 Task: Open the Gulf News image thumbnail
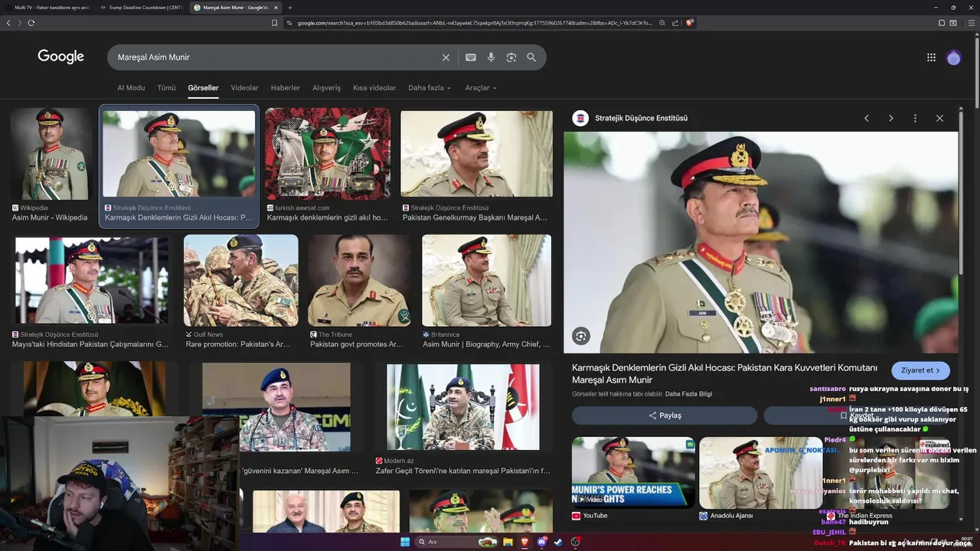[240, 281]
